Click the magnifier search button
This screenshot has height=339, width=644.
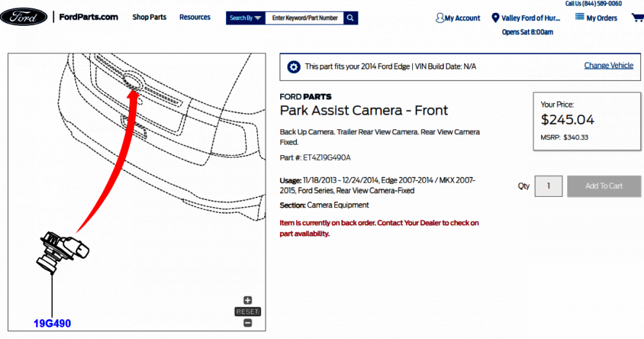pos(350,18)
